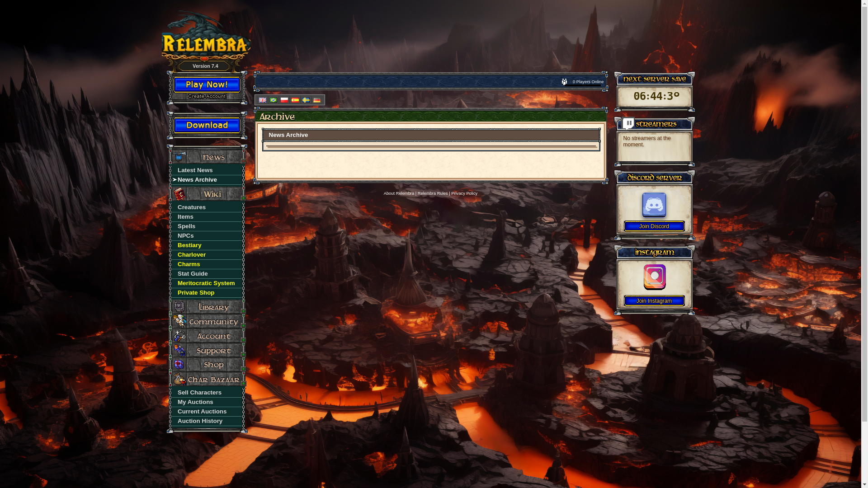Click the Instagram logo icon
The image size is (868, 488).
pos(655,277)
